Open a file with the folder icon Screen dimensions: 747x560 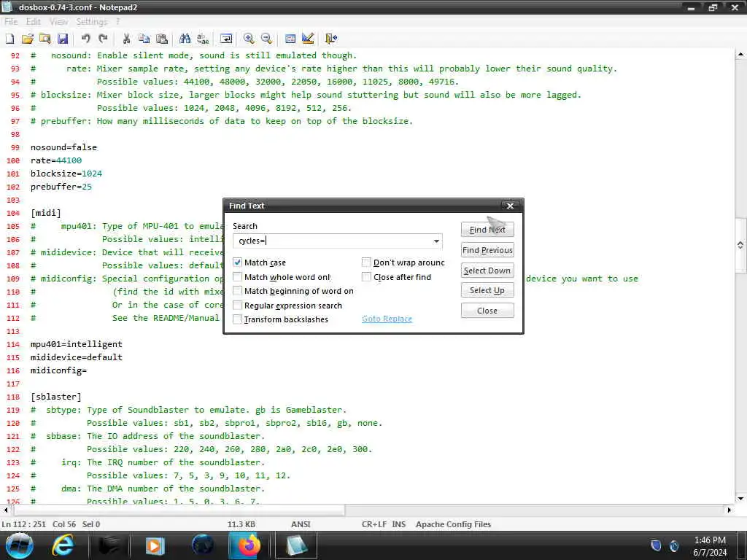28,39
